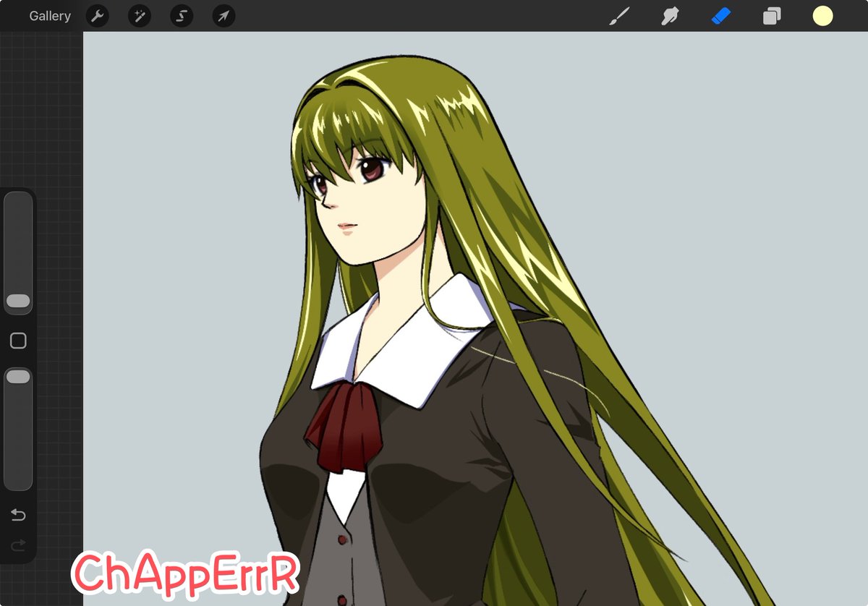The image size is (868, 606).
Task: Open the Adjustments magic wand menu
Action: 140,16
